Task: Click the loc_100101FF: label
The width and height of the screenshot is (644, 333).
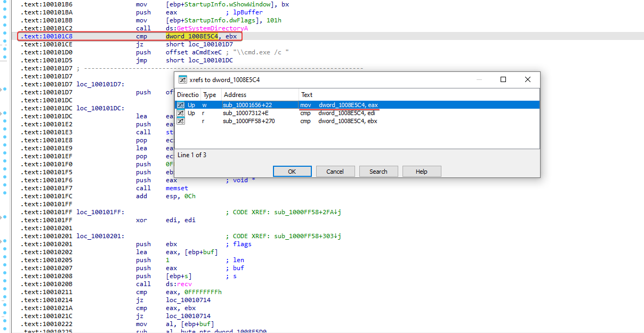Action: click(x=100, y=212)
